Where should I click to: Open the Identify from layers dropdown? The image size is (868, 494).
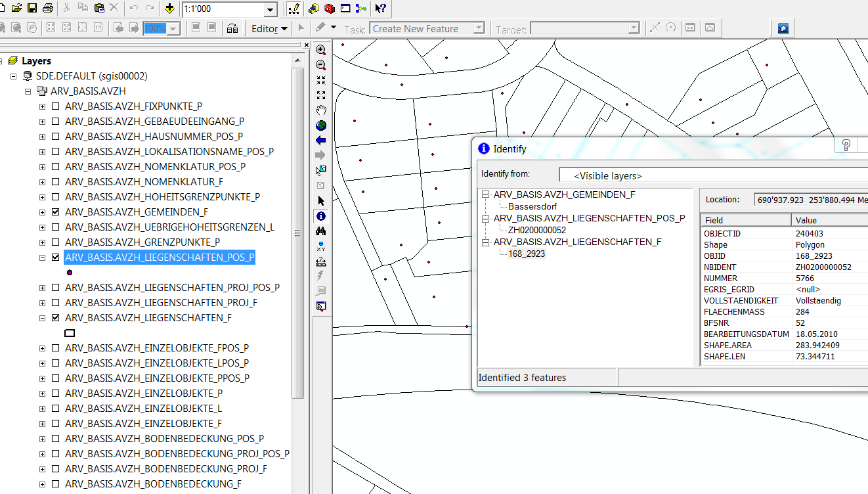(x=712, y=175)
